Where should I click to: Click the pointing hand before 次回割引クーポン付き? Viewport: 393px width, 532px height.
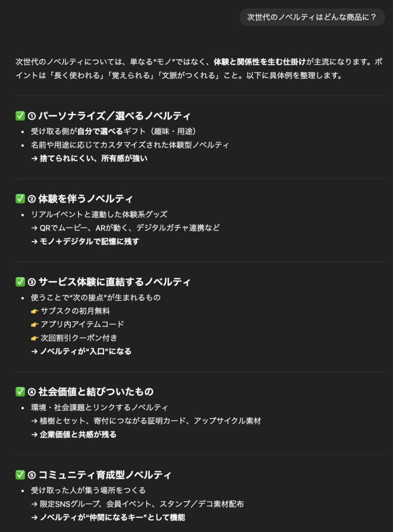click(35, 338)
